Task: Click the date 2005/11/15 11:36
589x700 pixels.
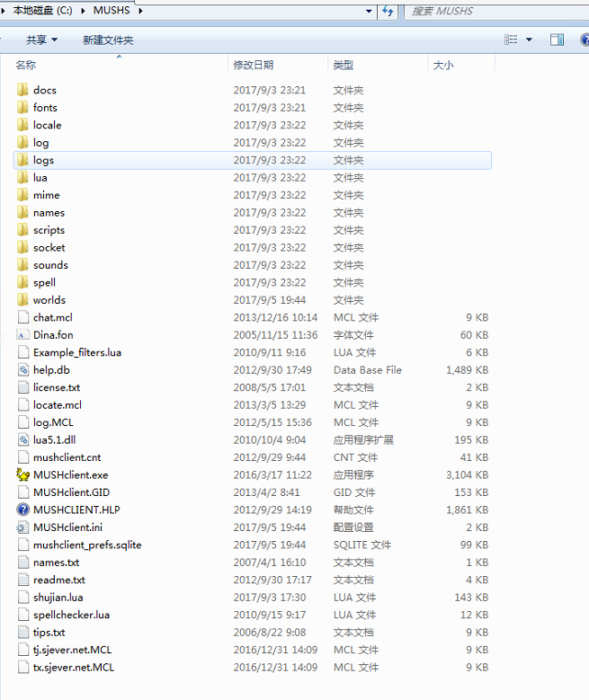Action: click(275, 335)
